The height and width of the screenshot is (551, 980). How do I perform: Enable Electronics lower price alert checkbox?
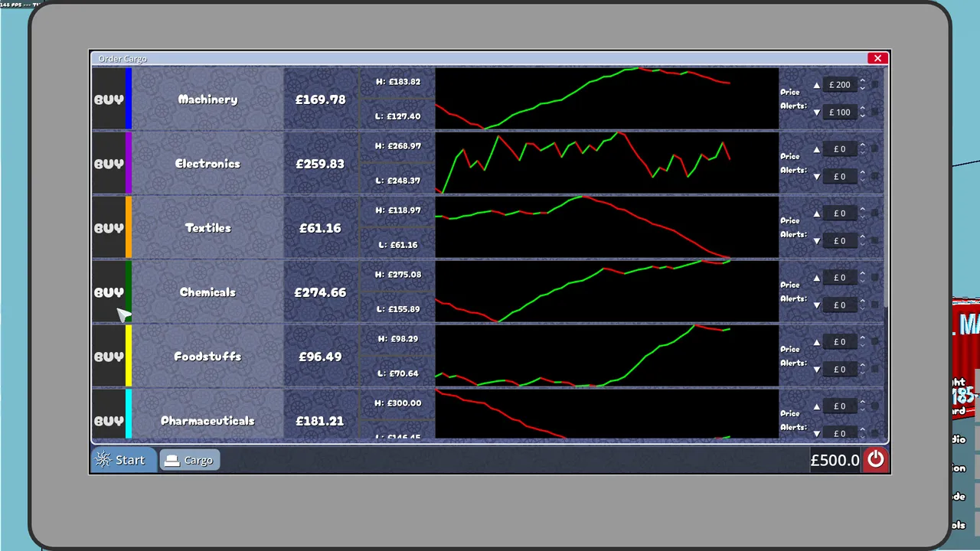click(875, 177)
